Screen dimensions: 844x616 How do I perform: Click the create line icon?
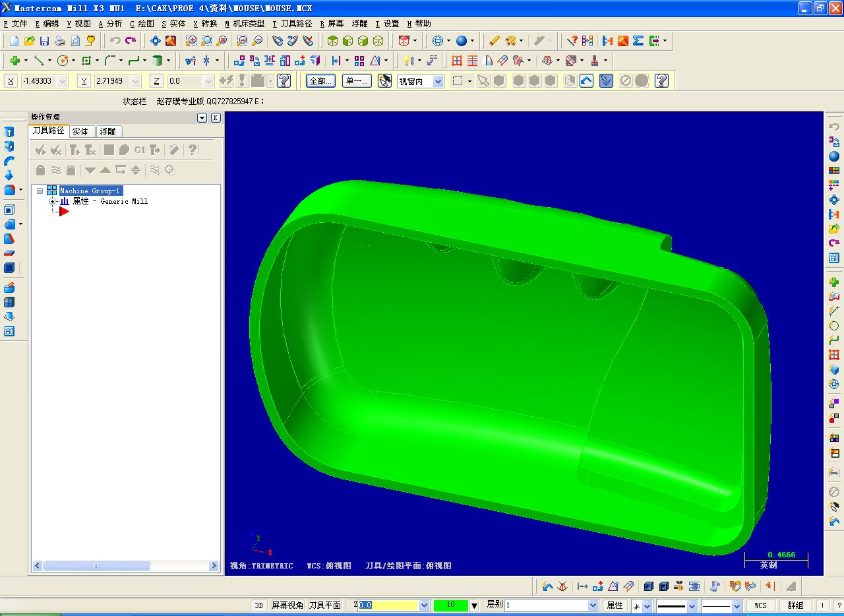[39, 61]
